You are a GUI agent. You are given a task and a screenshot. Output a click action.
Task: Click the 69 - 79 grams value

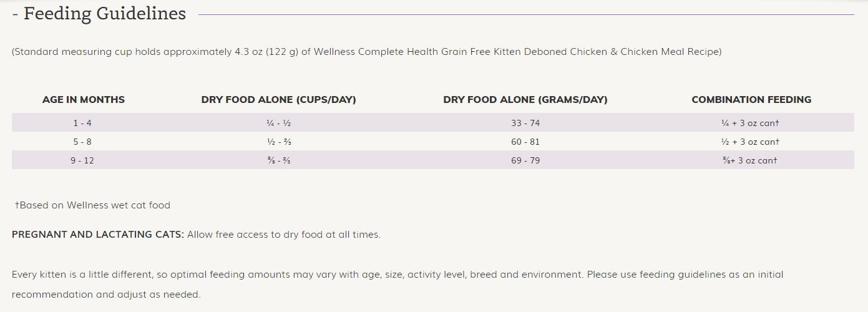click(525, 160)
